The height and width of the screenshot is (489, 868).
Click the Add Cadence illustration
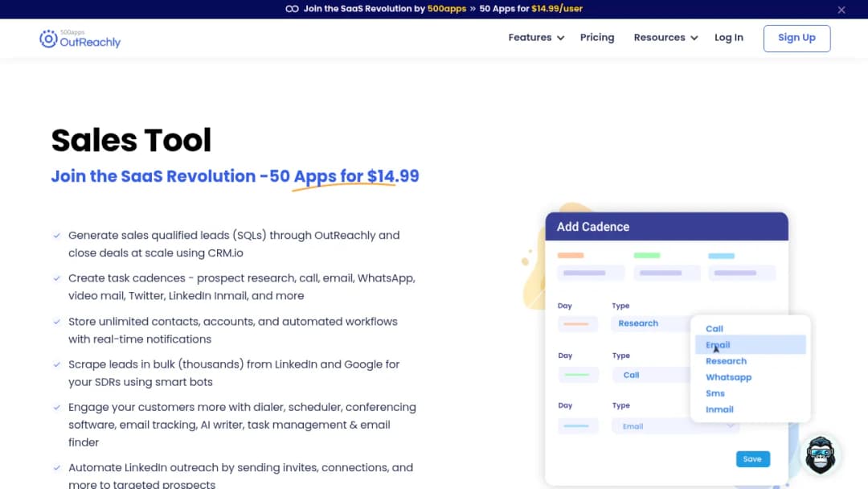click(666, 346)
